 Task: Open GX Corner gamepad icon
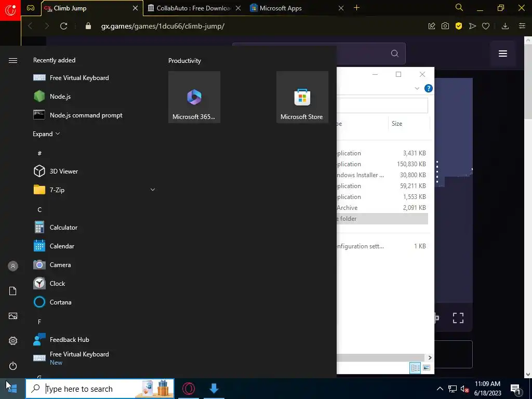point(31,8)
